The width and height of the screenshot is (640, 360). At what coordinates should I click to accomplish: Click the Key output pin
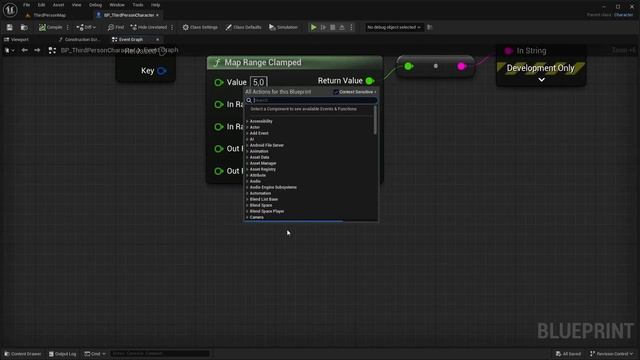tap(162, 71)
